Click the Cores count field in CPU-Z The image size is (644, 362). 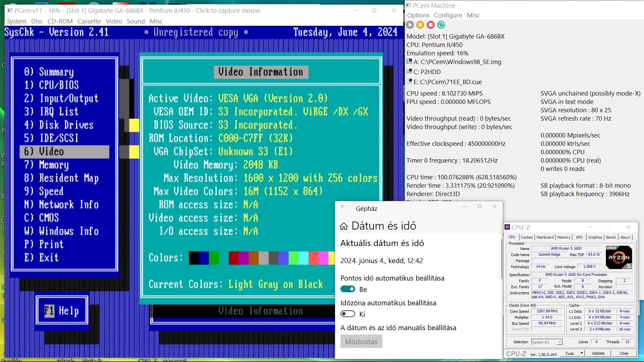click(x=596, y=342)
